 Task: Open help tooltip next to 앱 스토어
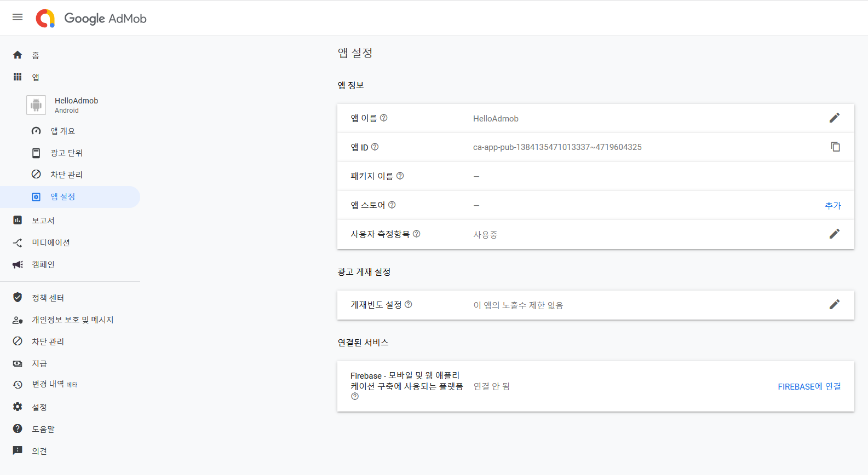pos(392,205)
